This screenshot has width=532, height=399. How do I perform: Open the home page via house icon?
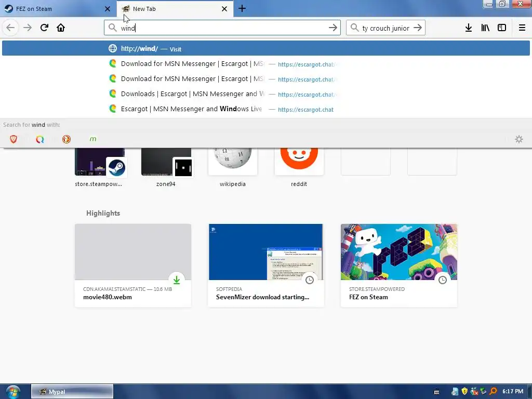coord(61,28)
